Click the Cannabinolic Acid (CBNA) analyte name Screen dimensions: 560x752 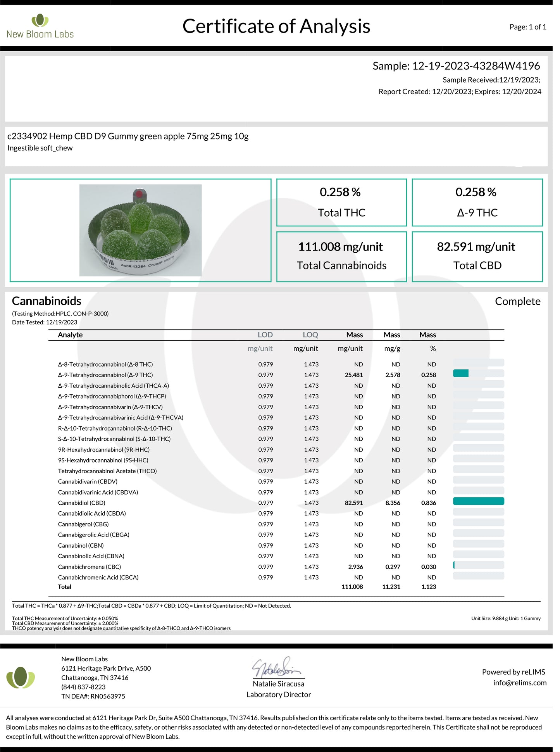click(x=91, y=556)
